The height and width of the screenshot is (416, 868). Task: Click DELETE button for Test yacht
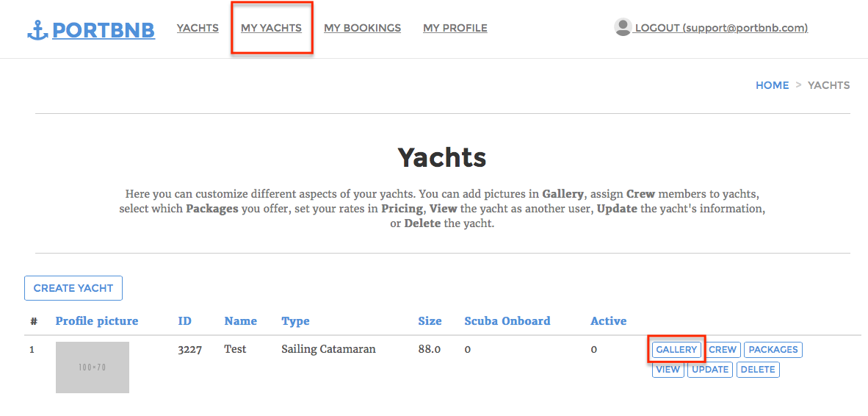pos(759,370)
